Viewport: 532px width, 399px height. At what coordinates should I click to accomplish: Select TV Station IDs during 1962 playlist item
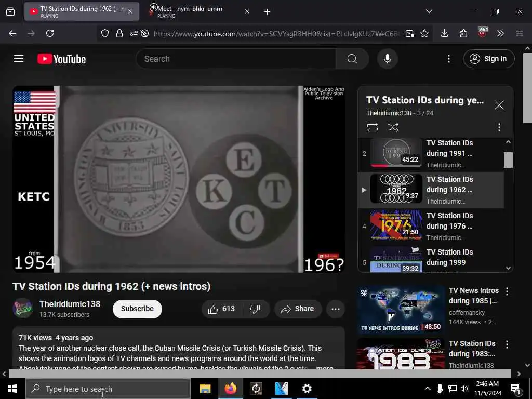pyautogui.click(x=431, y=190)
